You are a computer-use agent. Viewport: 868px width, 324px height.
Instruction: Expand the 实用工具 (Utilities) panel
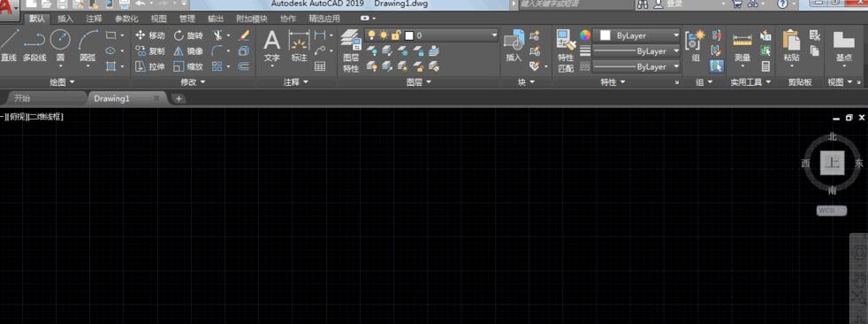point(750,82)
